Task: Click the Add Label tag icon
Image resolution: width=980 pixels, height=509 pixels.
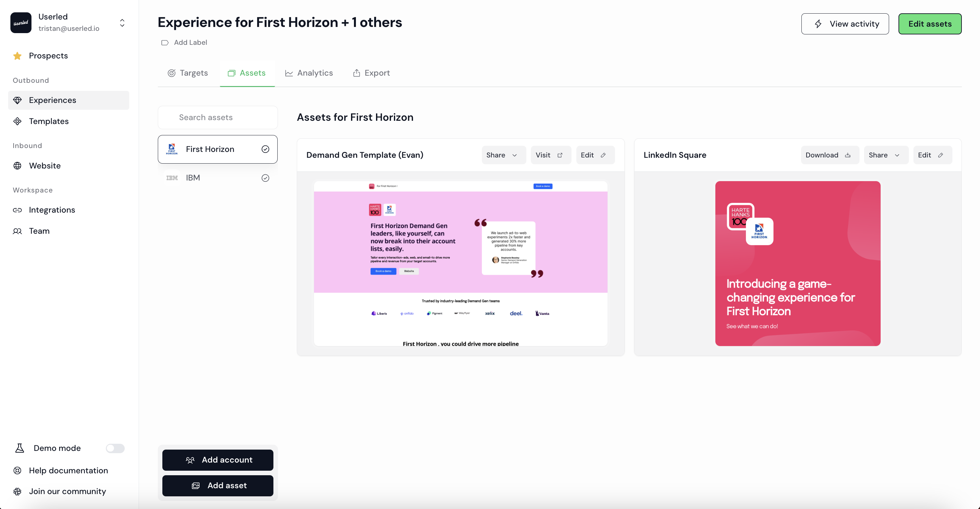Action: tap(165, 43)
